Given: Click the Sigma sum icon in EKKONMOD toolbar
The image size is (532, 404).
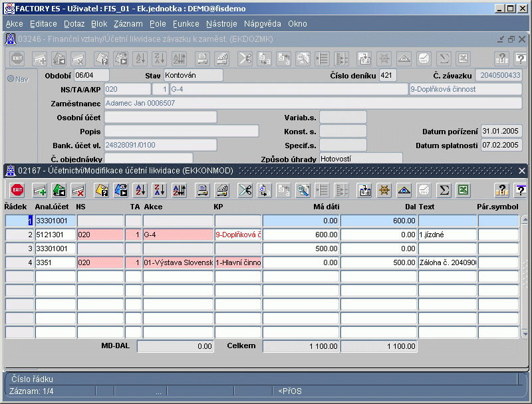Looking at the screenshot, I should (x=444, y=191).
